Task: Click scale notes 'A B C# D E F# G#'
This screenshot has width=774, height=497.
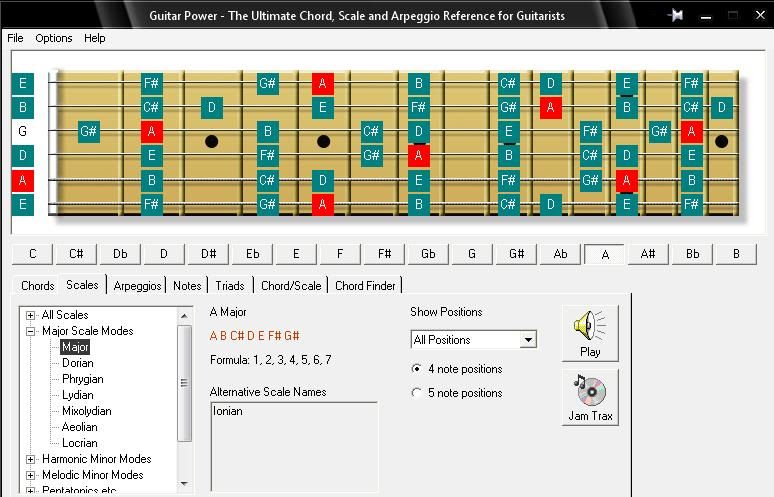Action: coord(255,336)
